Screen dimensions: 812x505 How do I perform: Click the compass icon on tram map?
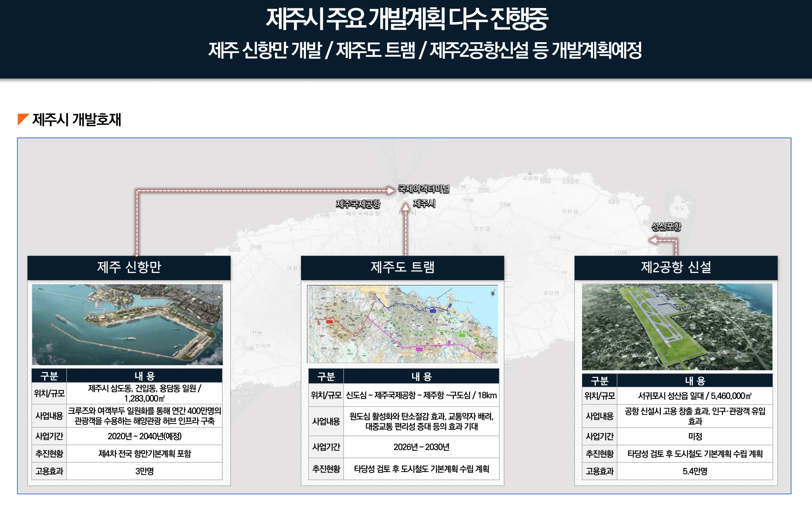click(492, 293)
